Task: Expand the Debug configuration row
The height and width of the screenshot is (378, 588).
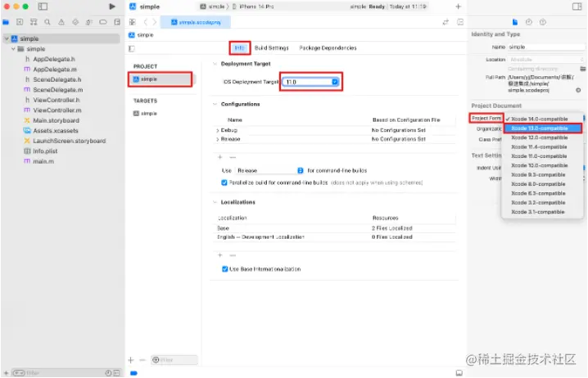Action: [218, 130]
